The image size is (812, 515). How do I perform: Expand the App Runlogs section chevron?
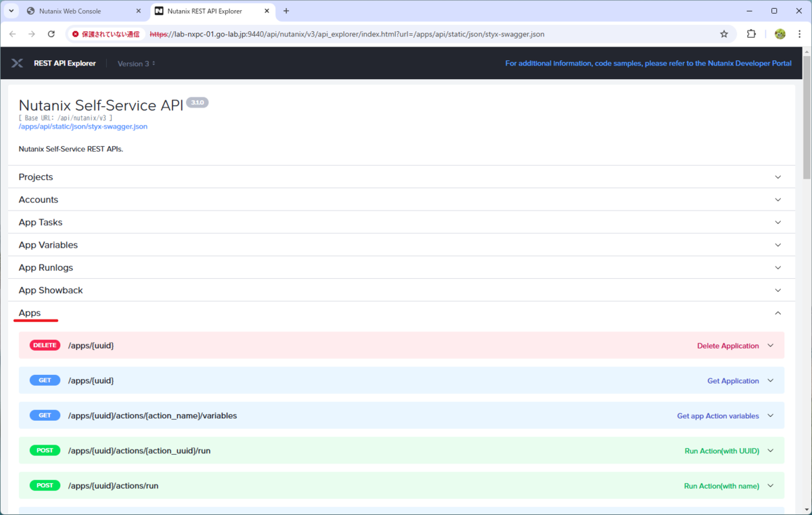click(777, 268)
